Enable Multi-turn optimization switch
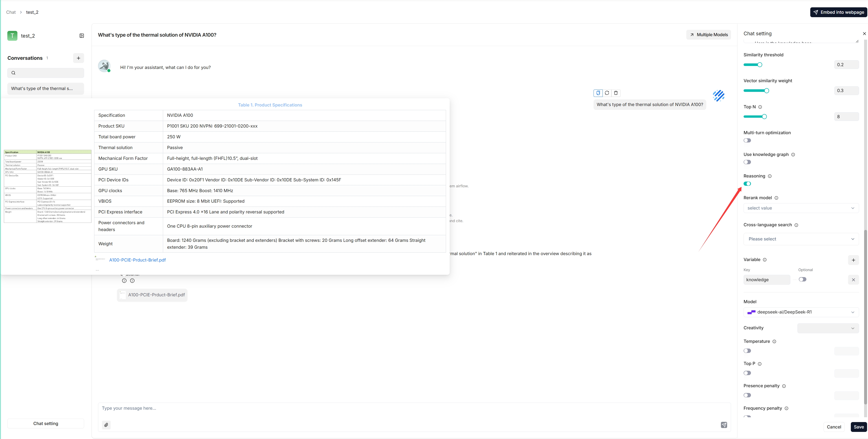 [x=747, y=140]
